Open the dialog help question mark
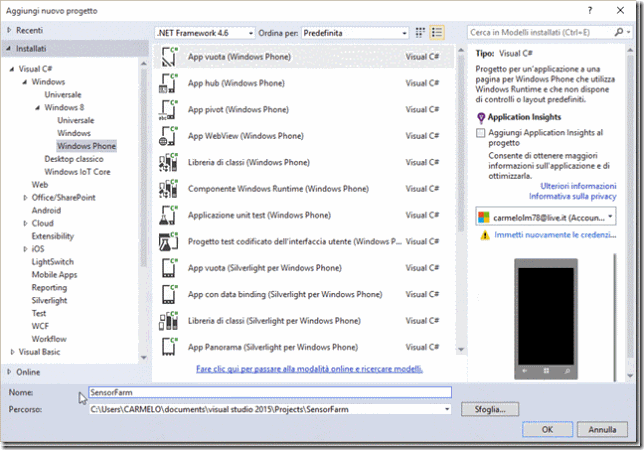This screenshot has height=450, width=644. pyautogui.click(x=590, y=11)
